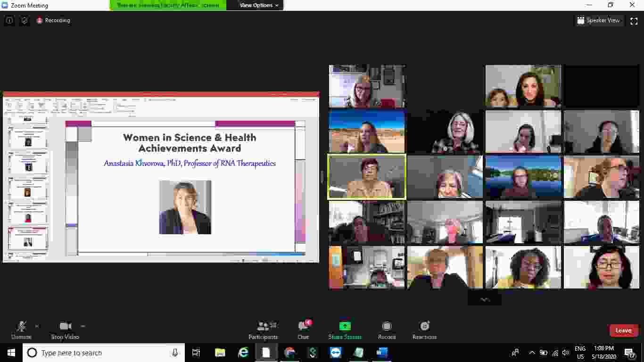The image size is (644, 362).
Task: Enter full screen mode
Action: [x=634, y=21]
